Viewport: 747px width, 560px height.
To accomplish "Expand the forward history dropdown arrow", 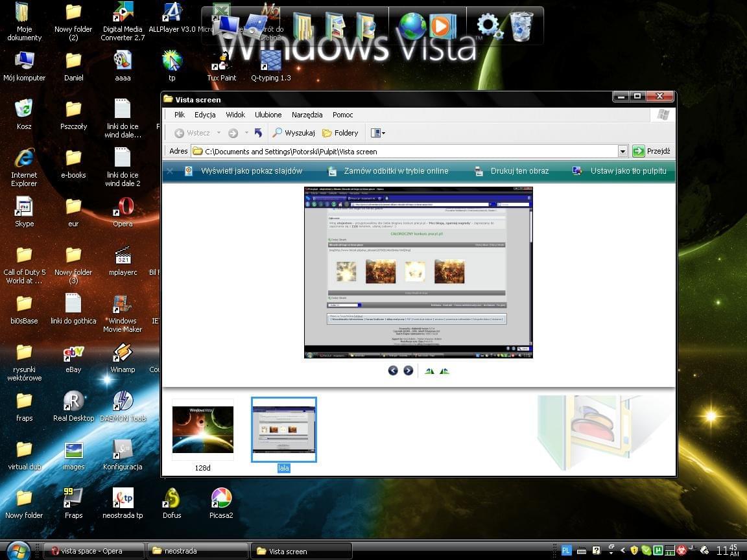I will (x=246, y=133).
